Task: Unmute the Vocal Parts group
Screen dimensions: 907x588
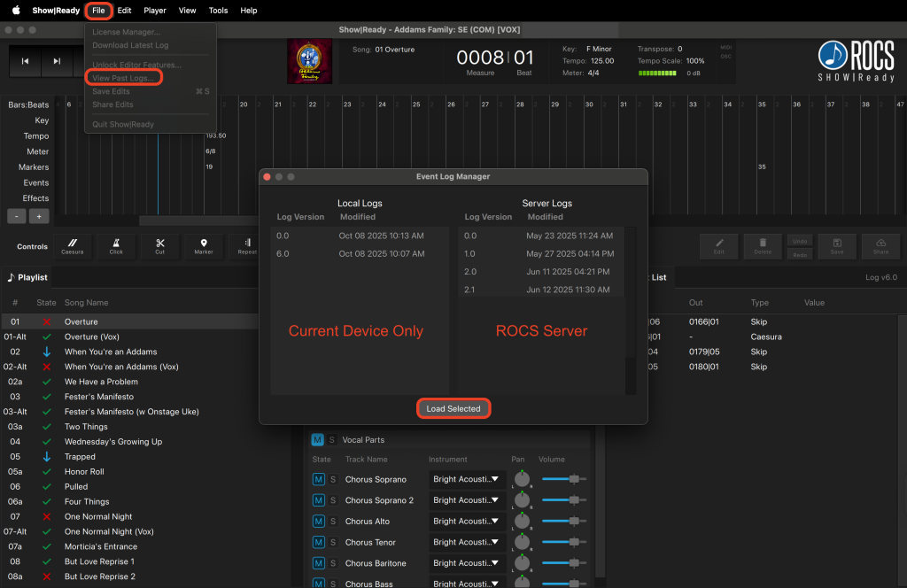Action: tap(317, 440)
